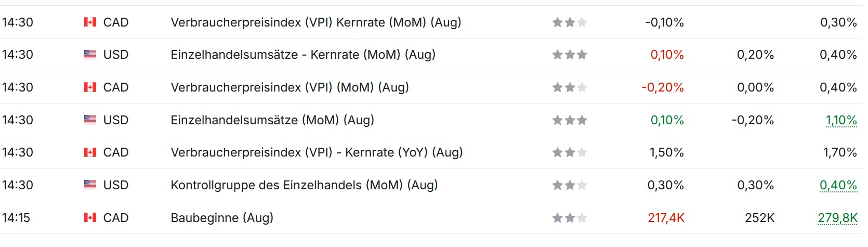This screenshot has width=868, height=247.
Task: Open Verbraucherpreisindex (VPI) - Kernrate (YoY) event
Action: (316, 152)
